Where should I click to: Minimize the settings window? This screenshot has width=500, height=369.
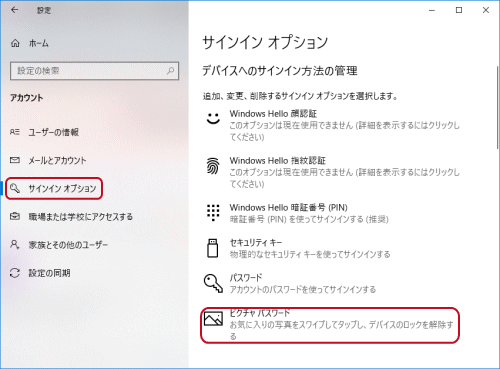432,10
